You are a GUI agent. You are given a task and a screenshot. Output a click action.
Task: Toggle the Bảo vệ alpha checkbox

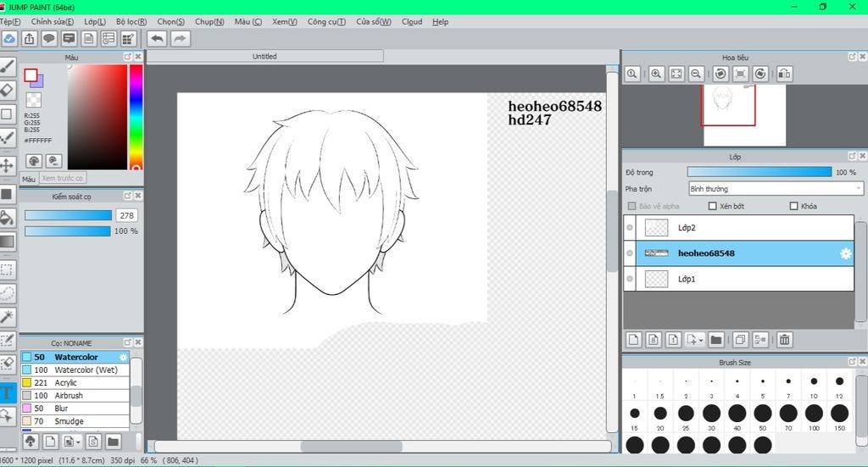(x=632, y=206)
